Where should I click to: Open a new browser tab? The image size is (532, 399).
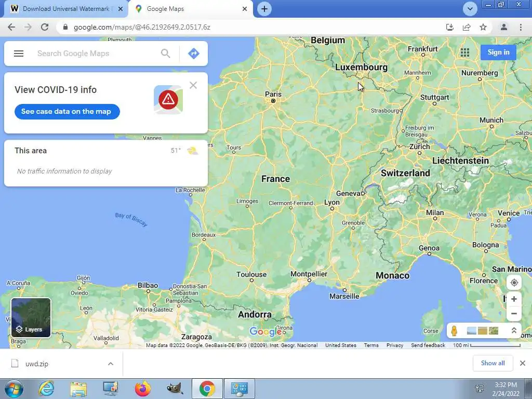(264, 9)
